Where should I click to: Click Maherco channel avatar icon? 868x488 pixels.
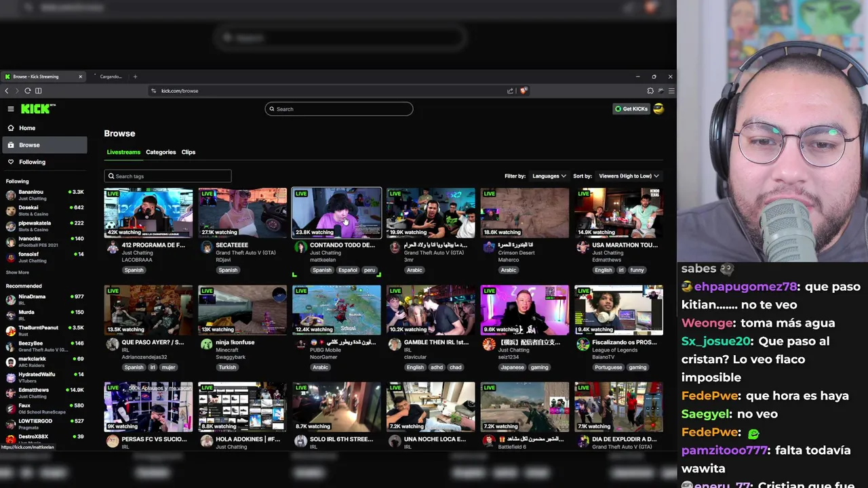tap(489, 247)
